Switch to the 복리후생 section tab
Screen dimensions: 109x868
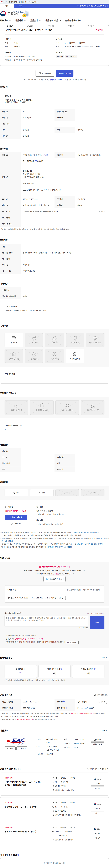[71, 26]
